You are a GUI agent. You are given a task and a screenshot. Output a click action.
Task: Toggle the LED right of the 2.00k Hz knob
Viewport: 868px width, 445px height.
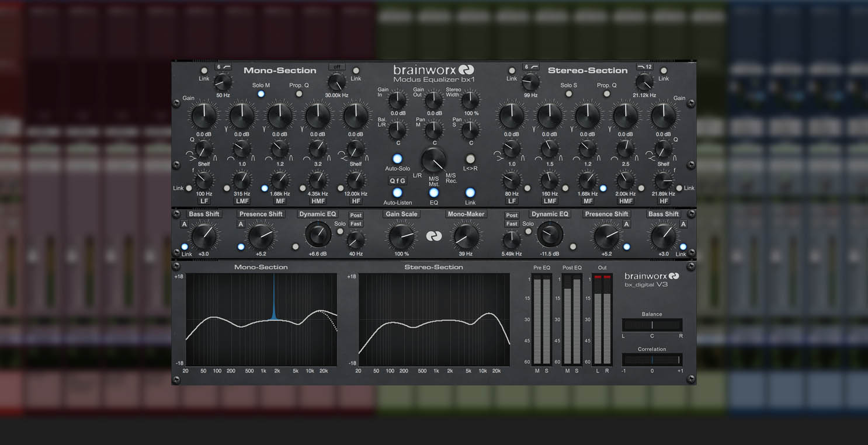point(641,188)
